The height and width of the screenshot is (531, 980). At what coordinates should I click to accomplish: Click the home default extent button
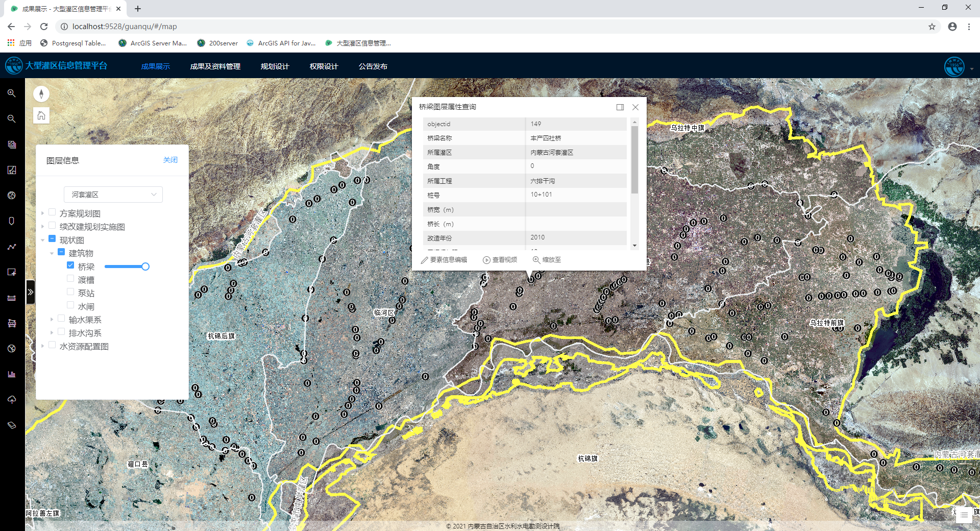coord(41,116)
